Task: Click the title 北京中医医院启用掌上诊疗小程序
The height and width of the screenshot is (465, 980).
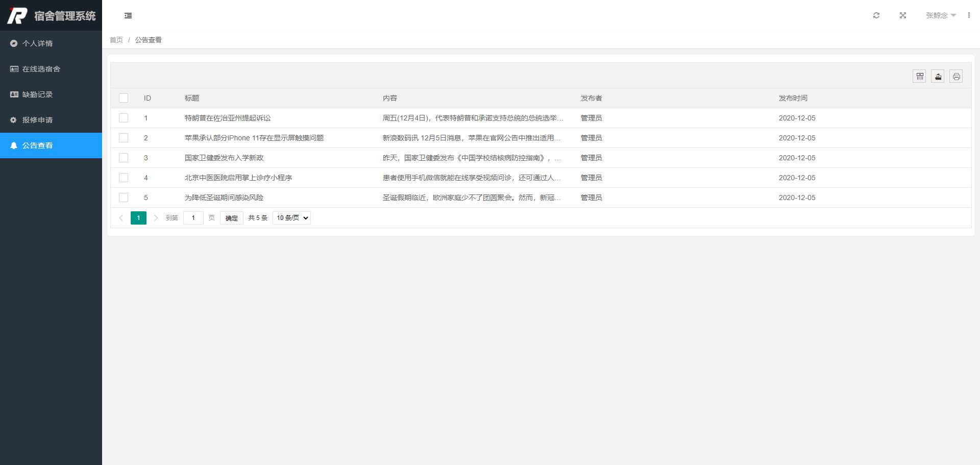Action: point(238,178)
